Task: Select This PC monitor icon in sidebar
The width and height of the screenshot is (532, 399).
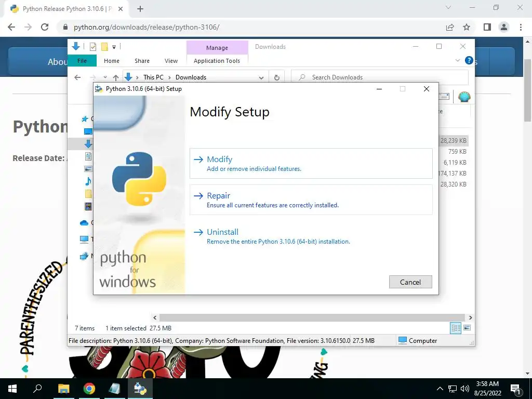Action: coord(84,239)
